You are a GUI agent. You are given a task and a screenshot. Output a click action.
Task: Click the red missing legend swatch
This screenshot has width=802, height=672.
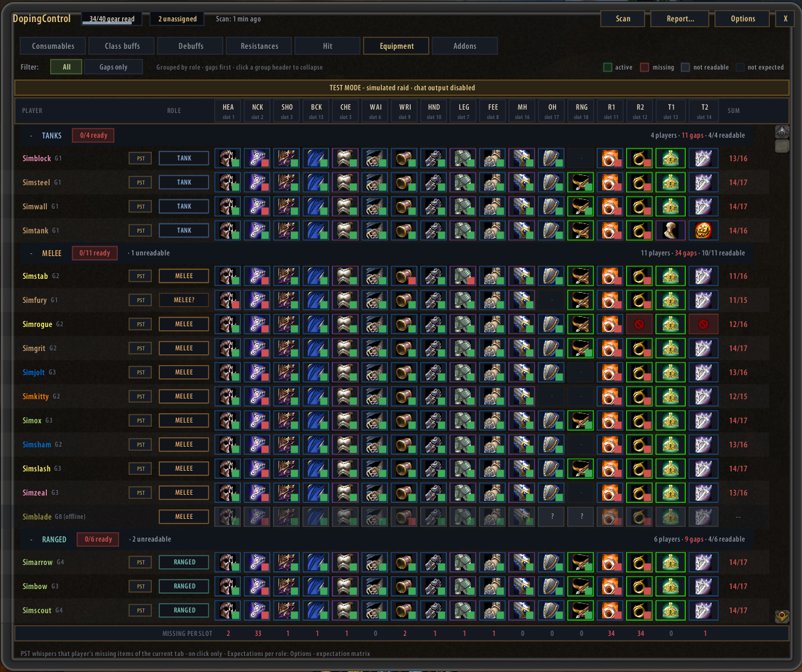[644, 67]
